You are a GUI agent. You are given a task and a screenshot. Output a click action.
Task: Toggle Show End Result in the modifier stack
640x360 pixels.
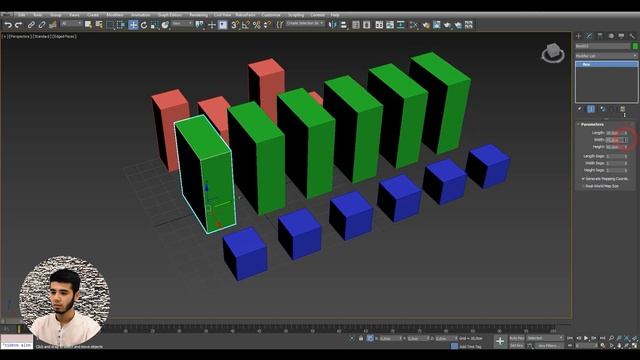[x=591, y=109]
